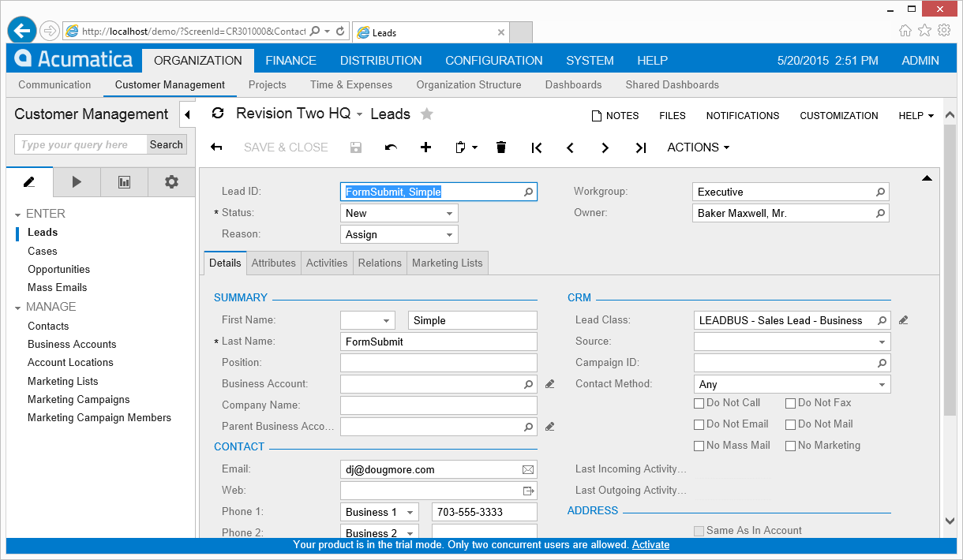Click the edit pencil next to Business Account
The image size is (963, 560).
pyautogui.click(x=550, y=384)
